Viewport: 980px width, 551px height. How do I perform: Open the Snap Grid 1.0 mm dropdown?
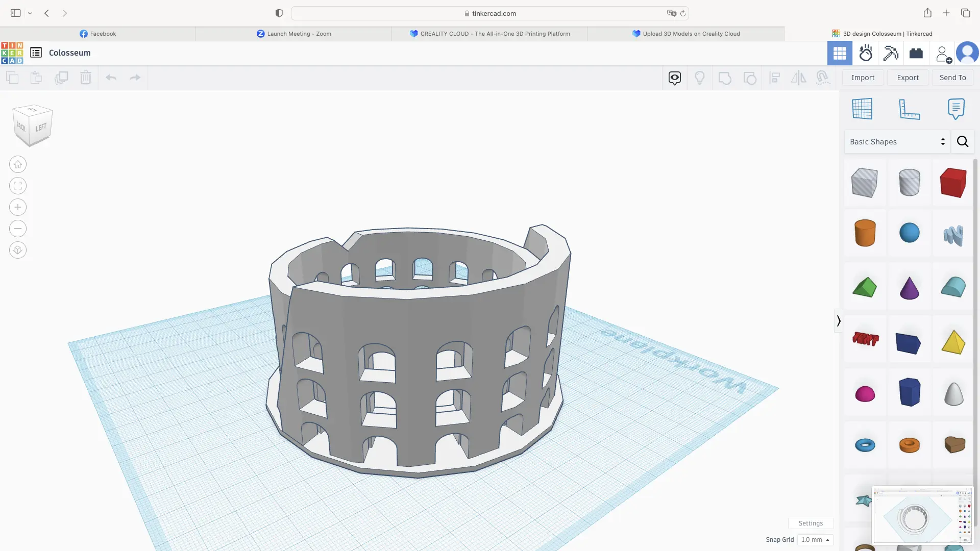pyautogui.click(x=815, y=540)
